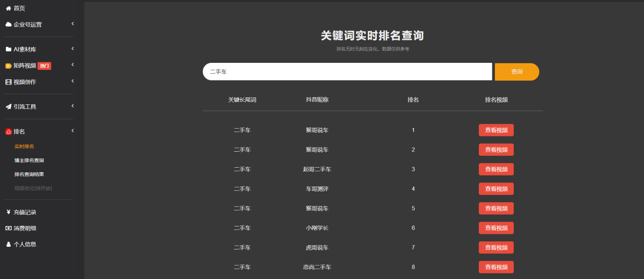Click nickname 虎哥说车
The height and width of the screenshot is (279, 644).
pyautogui.click(x=317, y=248)
